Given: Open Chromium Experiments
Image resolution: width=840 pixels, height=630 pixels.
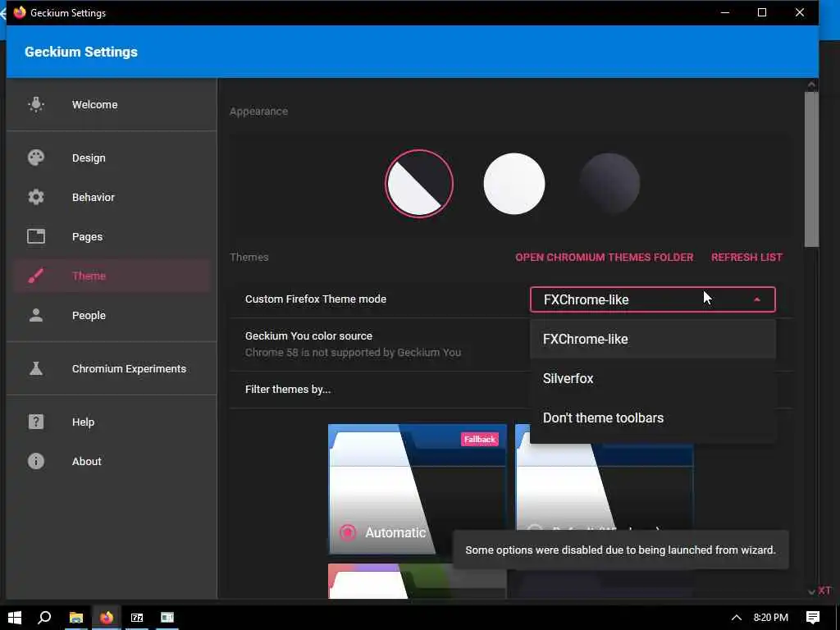Looking at the screenshot, I should point(112,368).
